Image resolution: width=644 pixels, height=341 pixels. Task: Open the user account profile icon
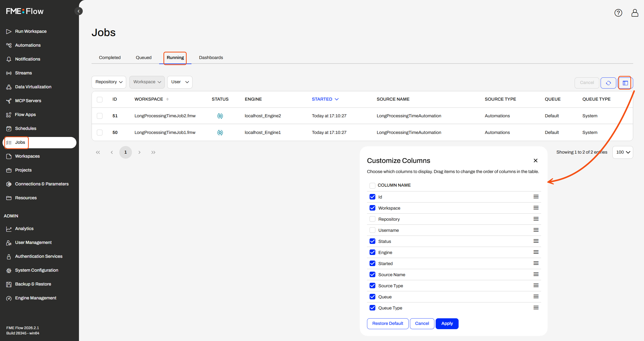(x=635, y=13)
